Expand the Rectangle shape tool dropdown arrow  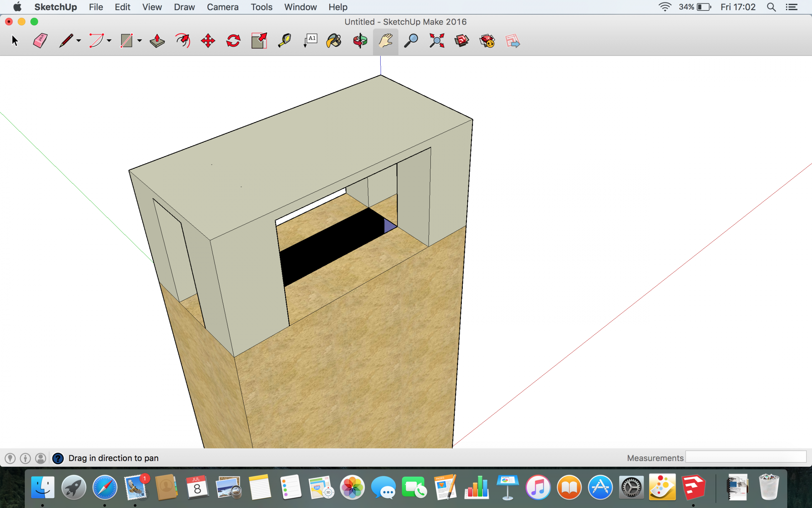pos(139,41)
